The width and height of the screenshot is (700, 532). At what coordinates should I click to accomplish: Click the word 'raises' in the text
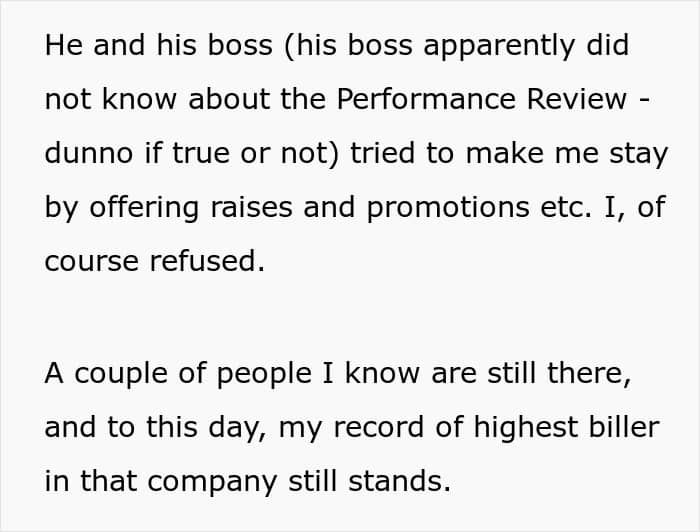[x=251, y=207]
